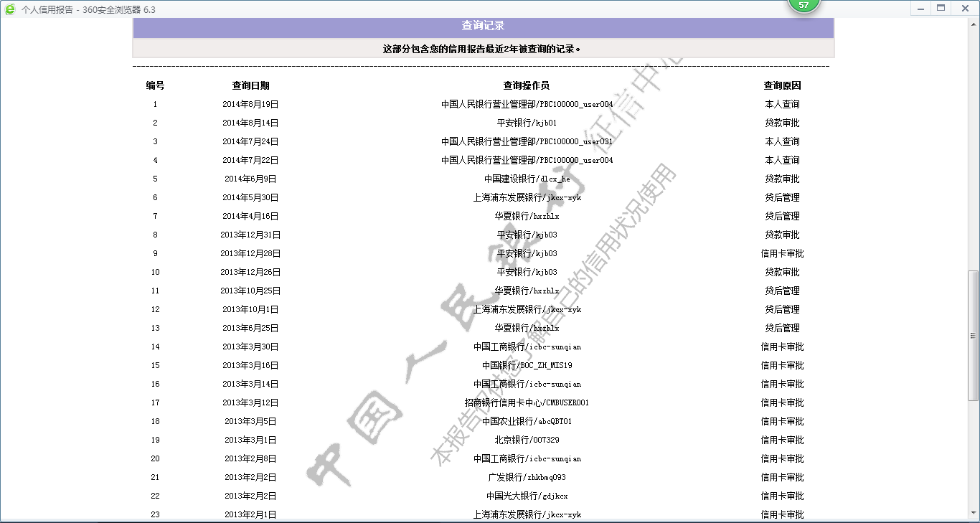Click the green 57 badge at top
This screenshot has width=980, height=523.
coord(804,5)
